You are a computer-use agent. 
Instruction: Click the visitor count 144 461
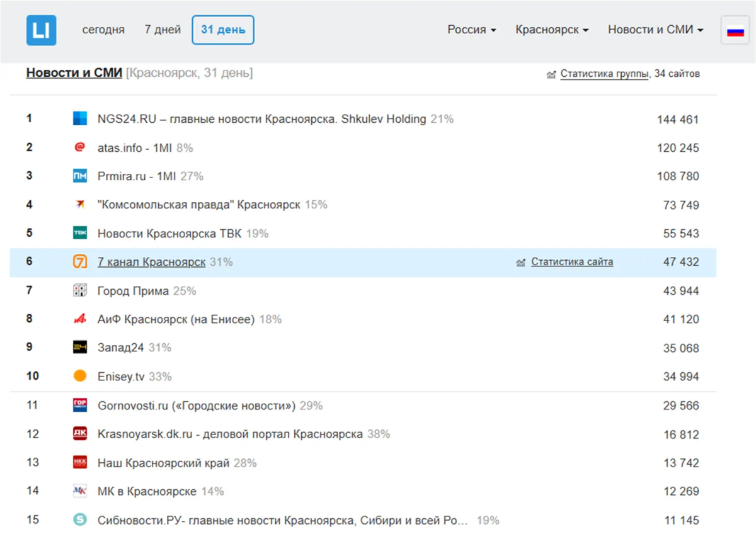[678, 119]
